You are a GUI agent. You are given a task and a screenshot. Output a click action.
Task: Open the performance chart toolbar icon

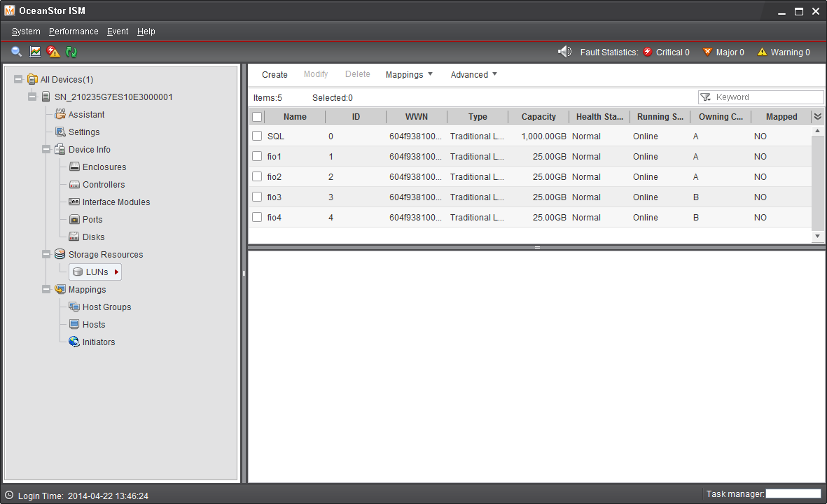click(x=35, y=52)
